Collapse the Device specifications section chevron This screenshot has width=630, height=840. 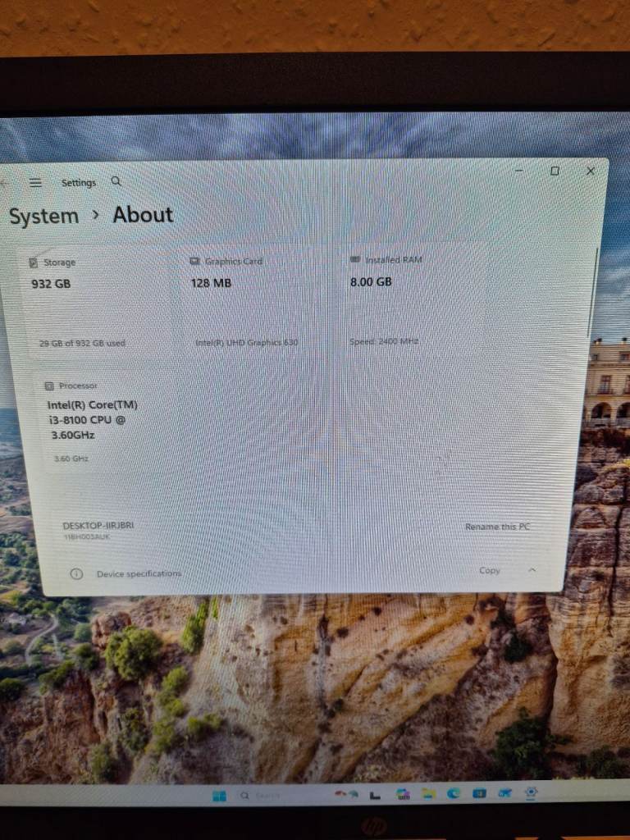coord(532,570)
